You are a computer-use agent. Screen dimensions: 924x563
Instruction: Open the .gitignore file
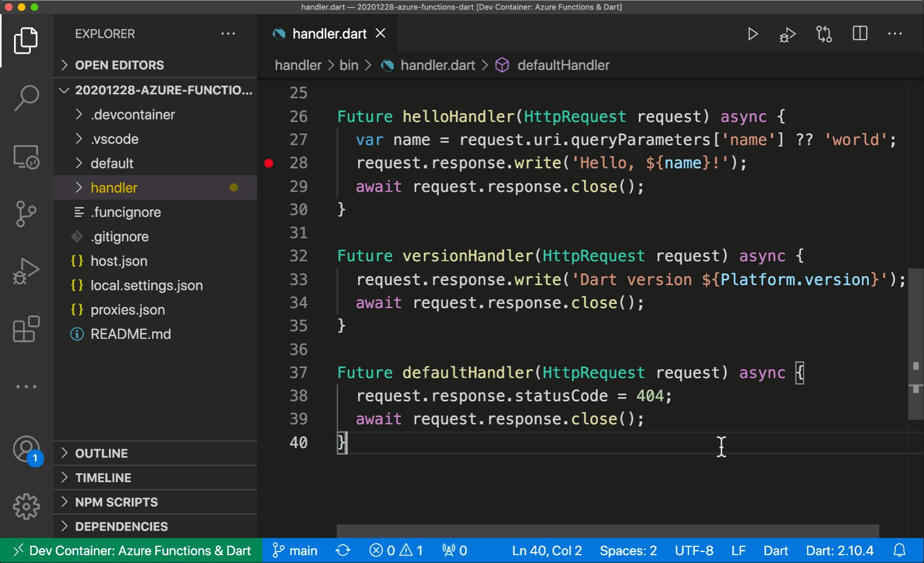coord(155,237)
